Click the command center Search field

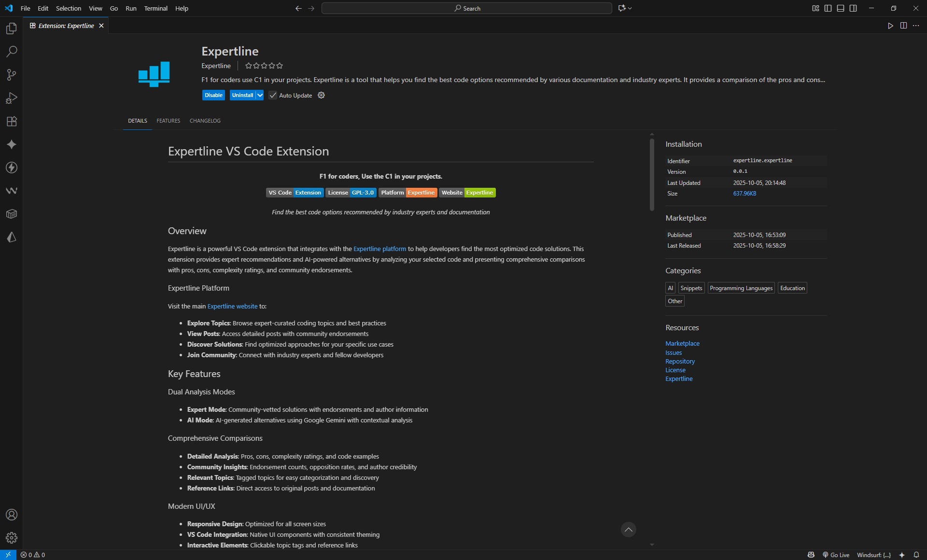pyautogui.click(x=466, y=8)
